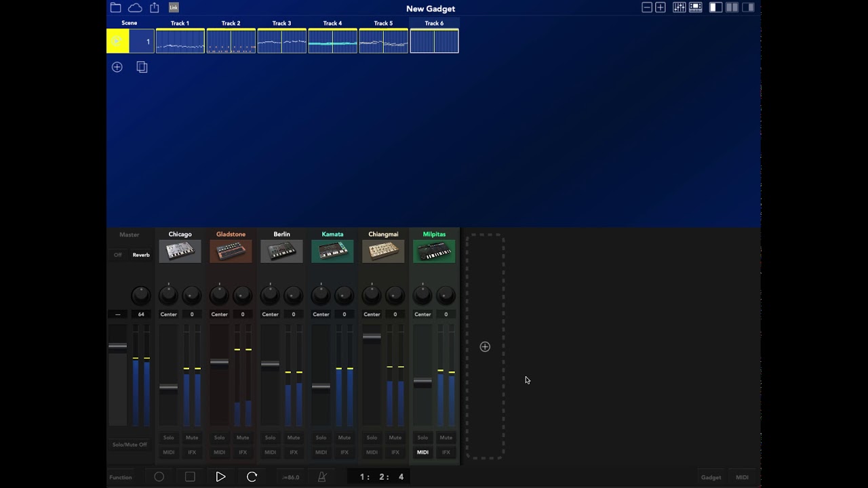Image resolution: width=868 pixels, height=488 pixels.
Task: Toggle loop playback button
Action: 252,477
